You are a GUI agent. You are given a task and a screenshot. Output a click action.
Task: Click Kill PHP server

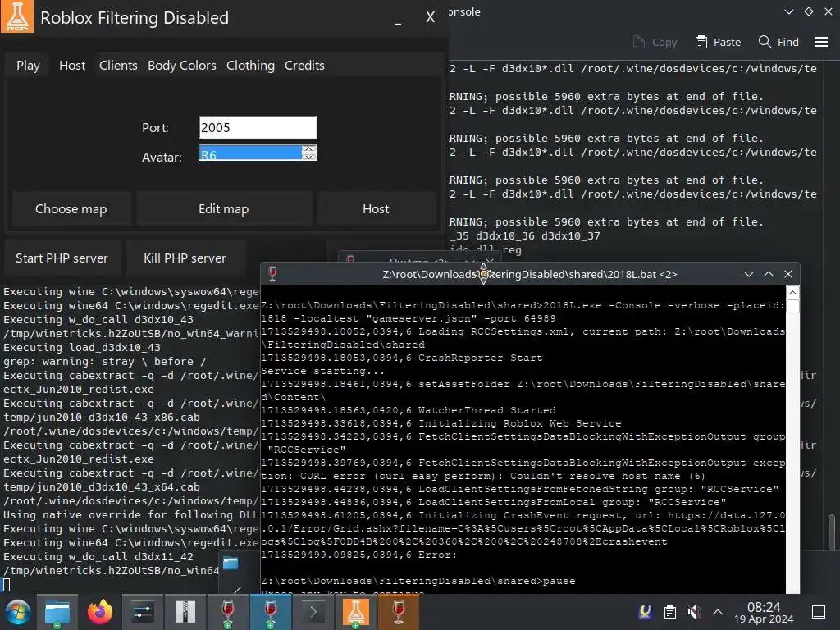point(185,258)
